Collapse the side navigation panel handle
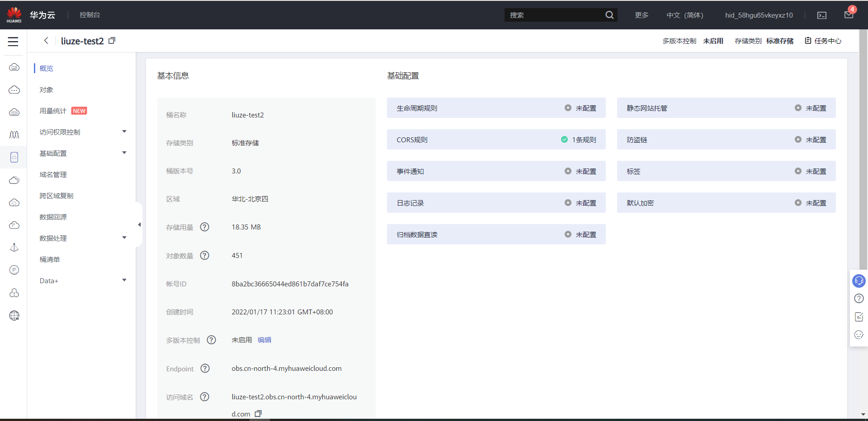The height and width of the screenshot is (421, 868). [x=139, y=225]
